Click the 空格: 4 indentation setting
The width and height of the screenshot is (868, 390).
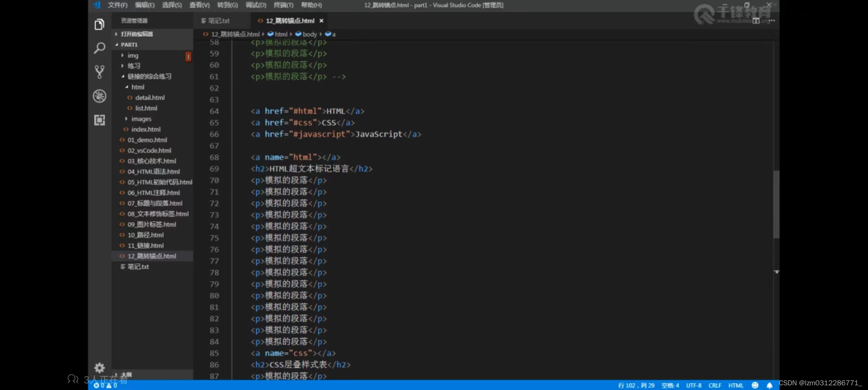[x=670, y=385]
